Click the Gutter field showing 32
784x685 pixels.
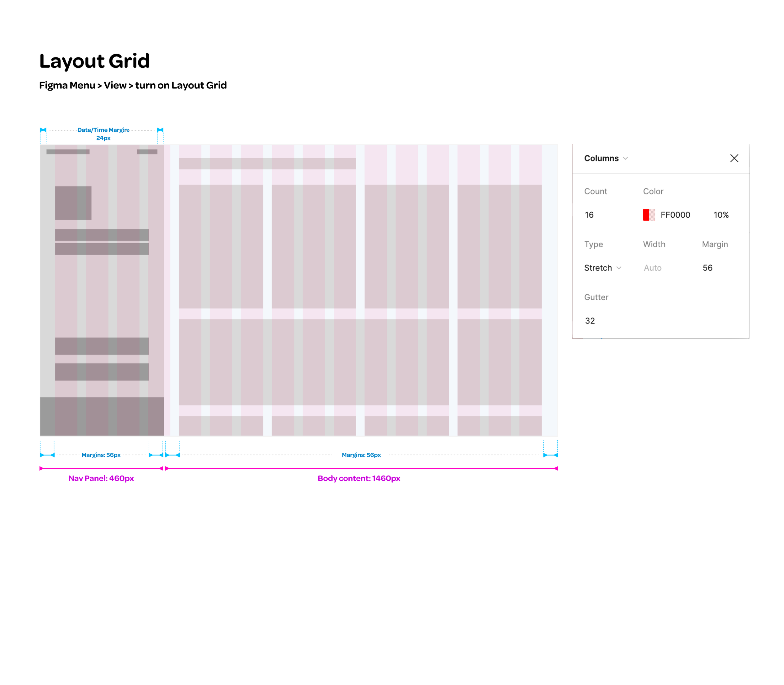coord(590,321)
